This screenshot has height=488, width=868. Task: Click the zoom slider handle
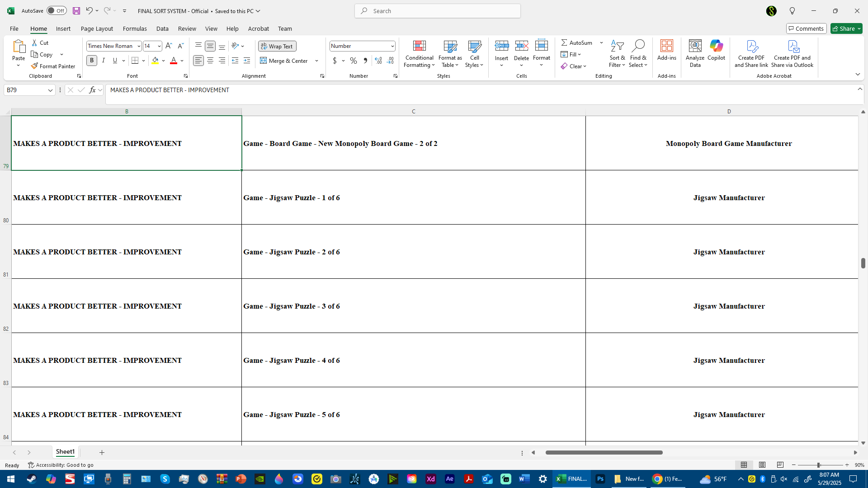click(818, 465)
